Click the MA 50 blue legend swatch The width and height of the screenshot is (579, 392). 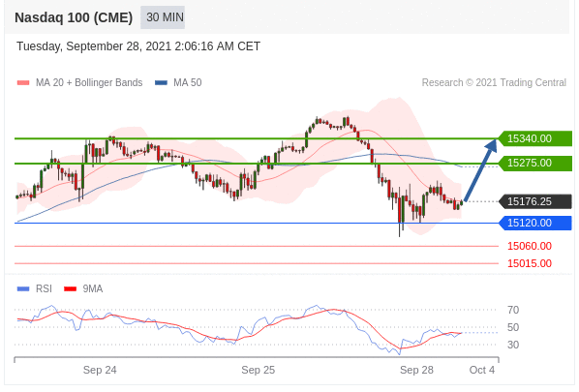click(x=161, y=82)
